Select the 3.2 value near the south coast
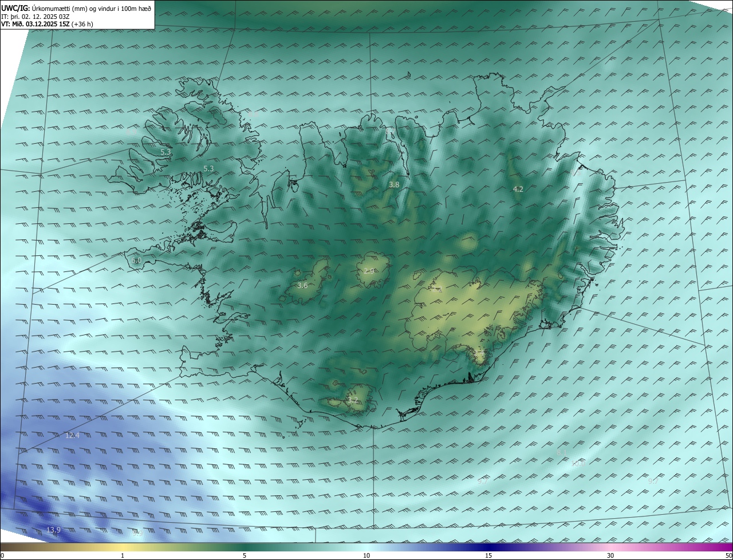Screen dimensions: 733x560 (353, 400)
